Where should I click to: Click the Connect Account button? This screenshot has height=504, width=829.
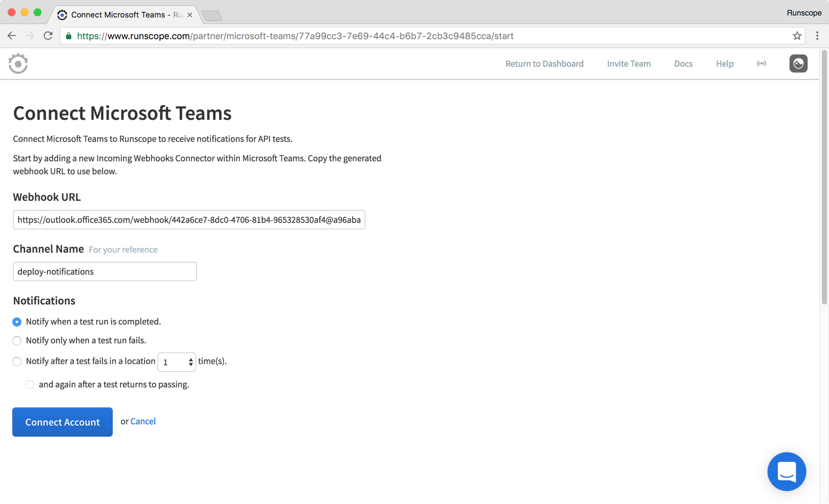pos(63,422)
